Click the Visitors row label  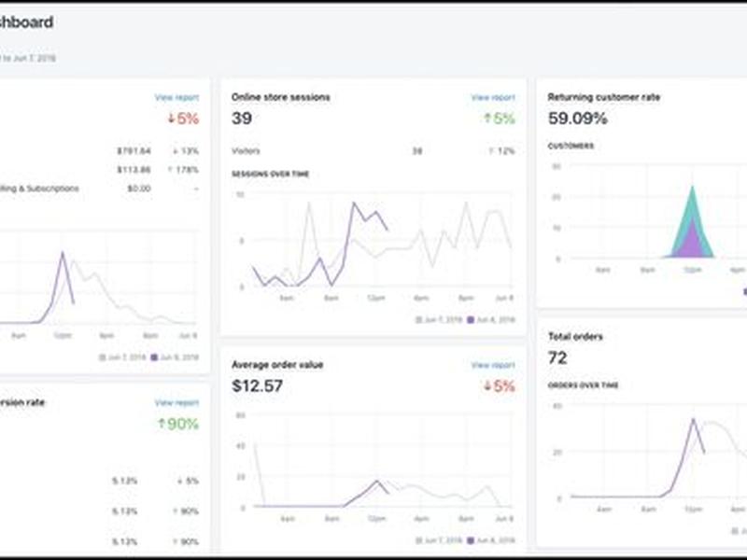pos(246,151)
